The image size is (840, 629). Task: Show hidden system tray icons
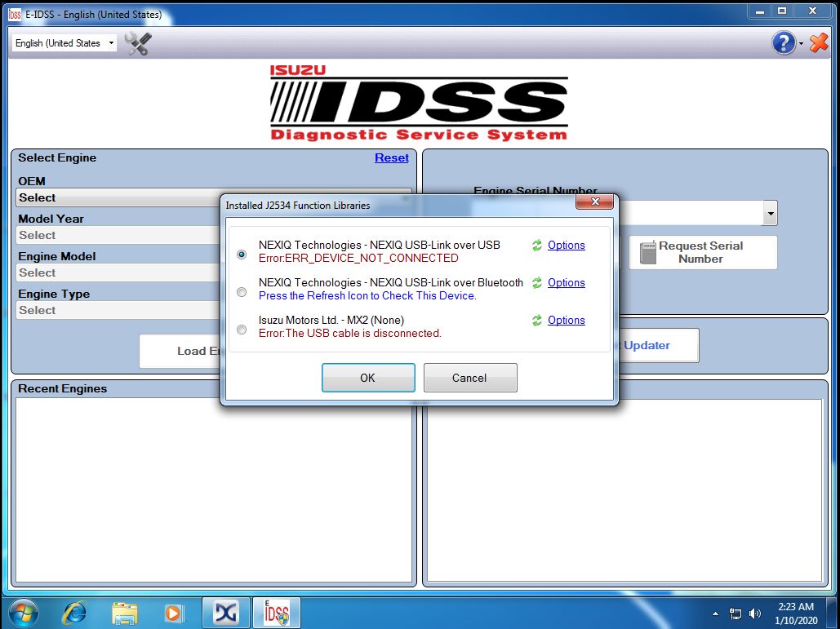pos(715,613)
